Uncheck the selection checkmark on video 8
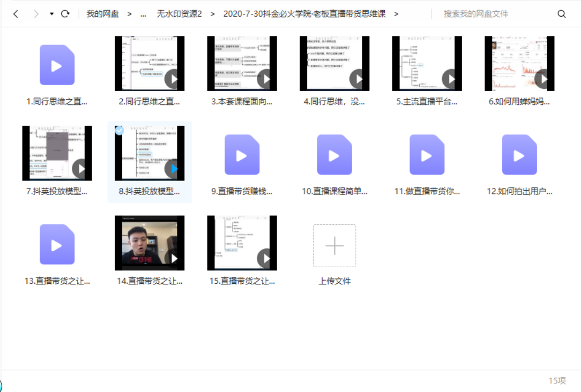 point(120,130)
